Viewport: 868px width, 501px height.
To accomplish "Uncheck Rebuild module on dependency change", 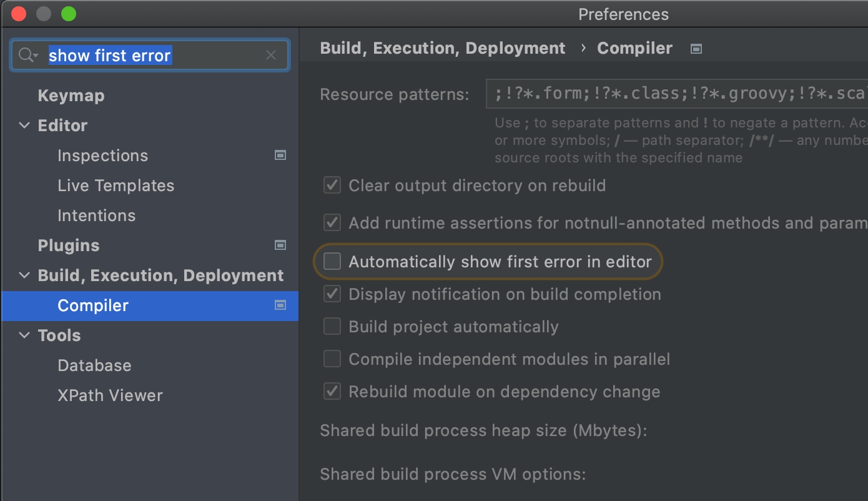I will pos(332,392).
